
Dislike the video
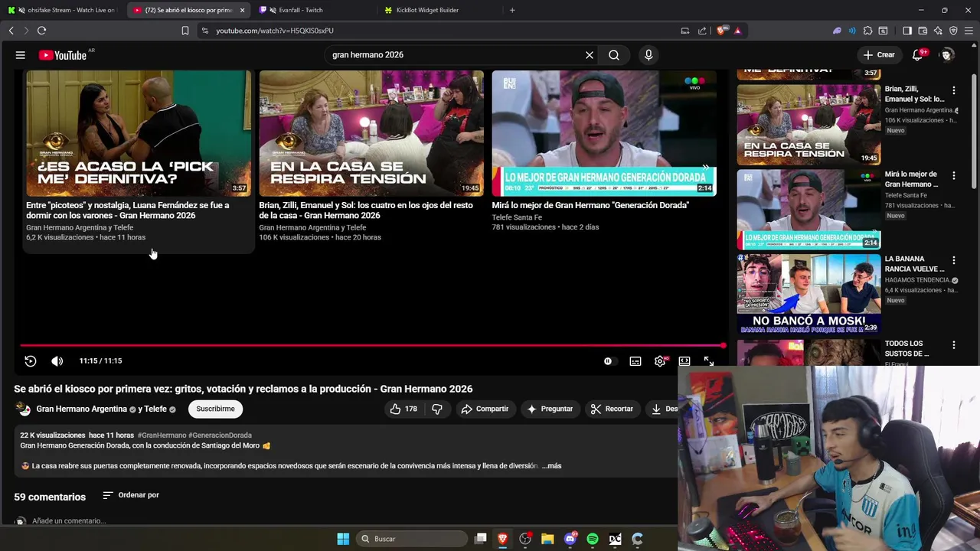click(x=437, y=409)
